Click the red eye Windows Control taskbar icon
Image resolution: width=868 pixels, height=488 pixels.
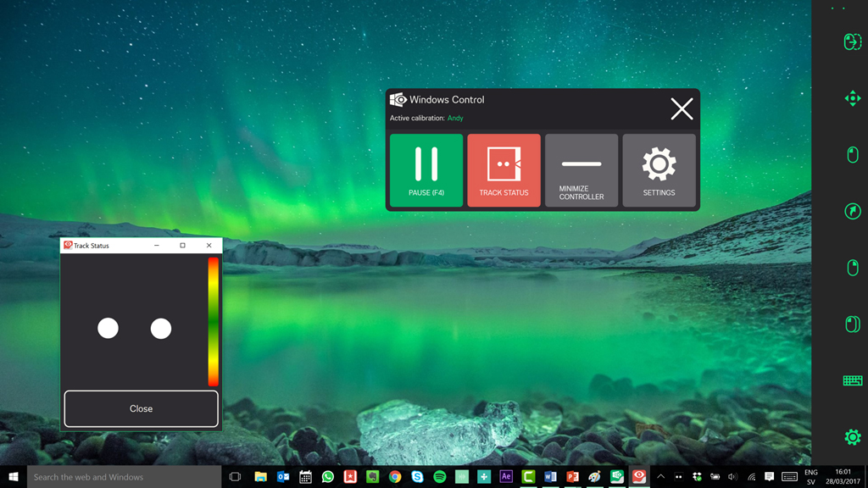click(639, 476)
